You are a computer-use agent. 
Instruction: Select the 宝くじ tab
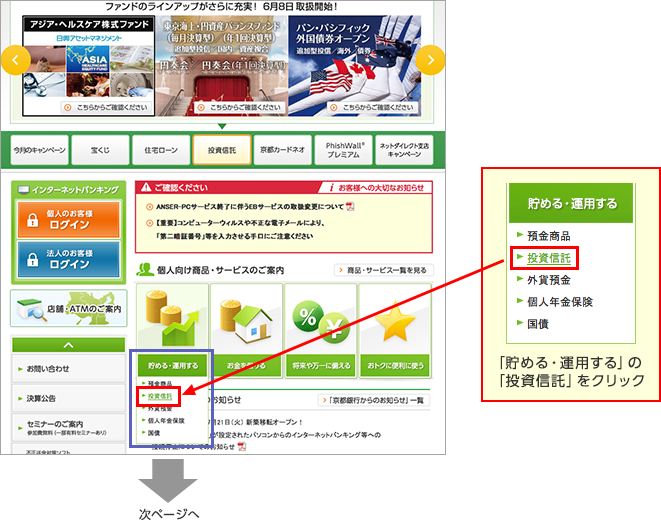coord(100,150)
